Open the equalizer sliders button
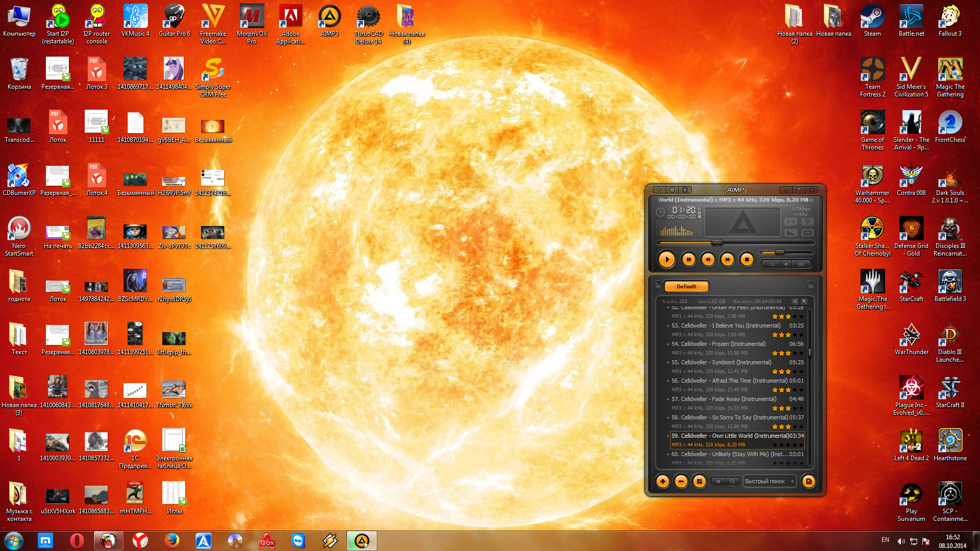 [801, 264]
